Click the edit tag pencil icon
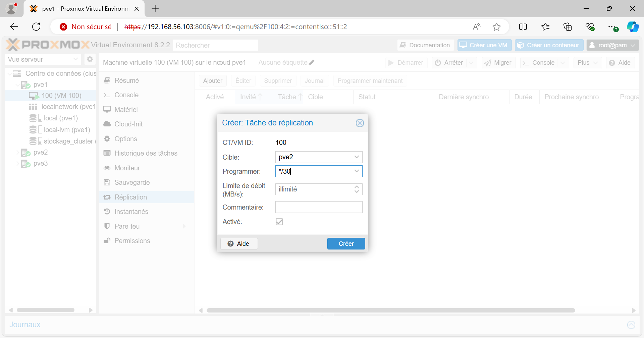 tap(312, 62)
